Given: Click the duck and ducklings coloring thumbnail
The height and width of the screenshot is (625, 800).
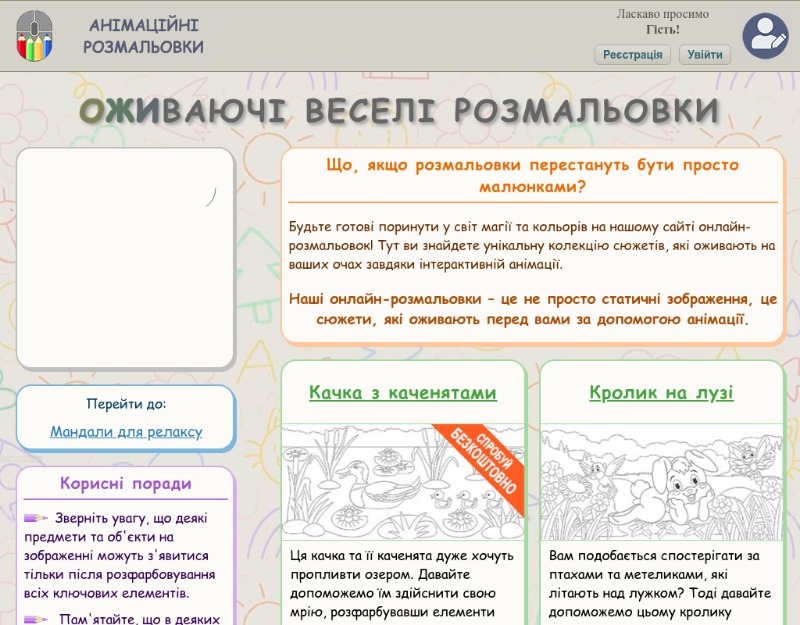Looking at the screenshot, I should pos(403,482).
